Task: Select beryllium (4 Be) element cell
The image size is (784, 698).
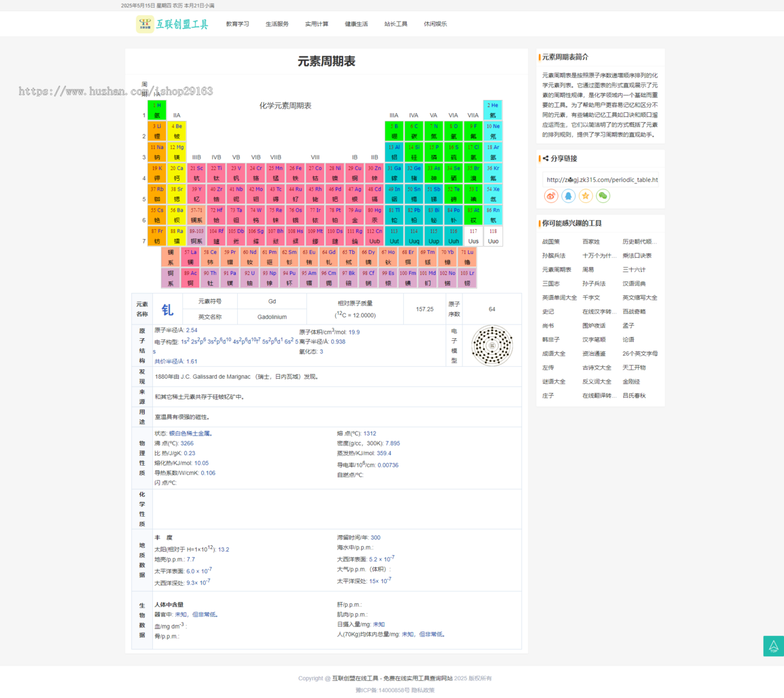Action: pyautogui.click(x=176, y=131)
